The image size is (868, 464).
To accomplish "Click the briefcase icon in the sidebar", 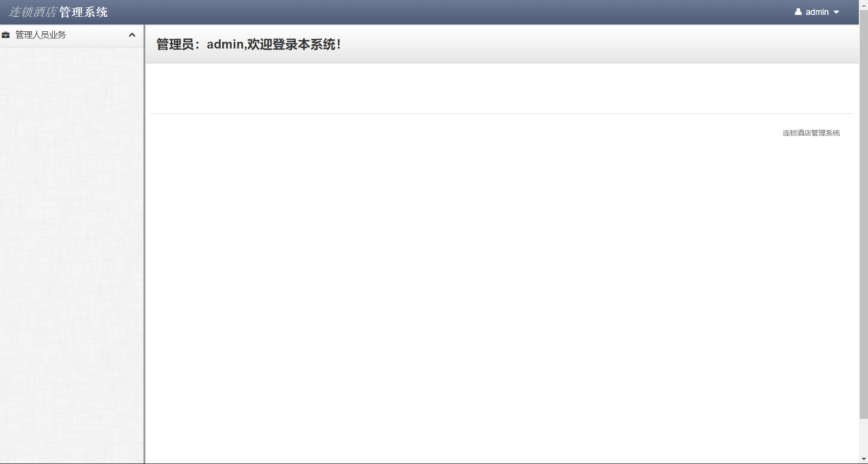I will click(6, 35).
